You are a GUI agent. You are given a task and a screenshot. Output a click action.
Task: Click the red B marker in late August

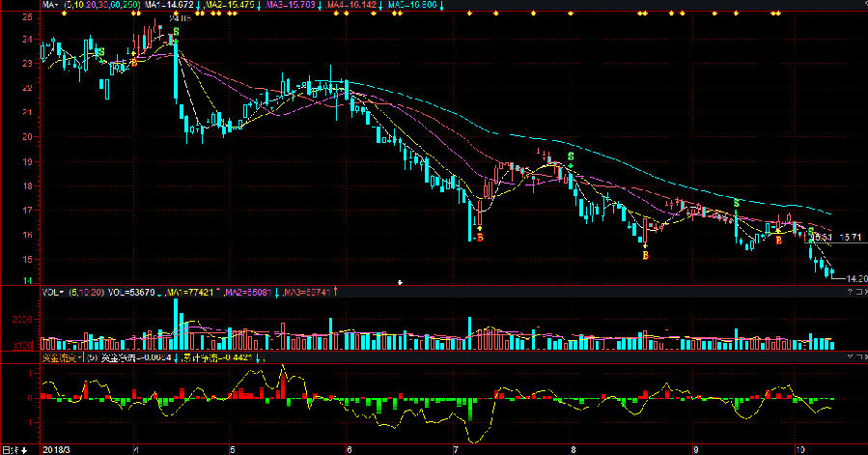[645, 255]
